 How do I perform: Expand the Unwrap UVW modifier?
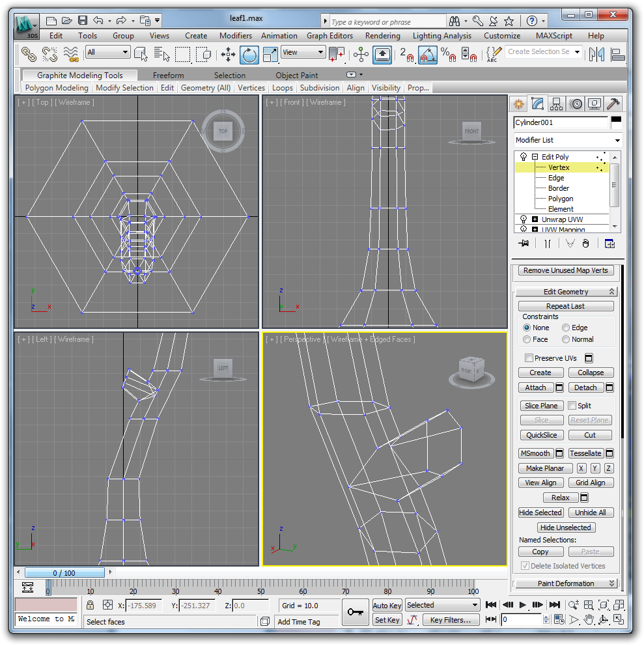click(535, 219)
